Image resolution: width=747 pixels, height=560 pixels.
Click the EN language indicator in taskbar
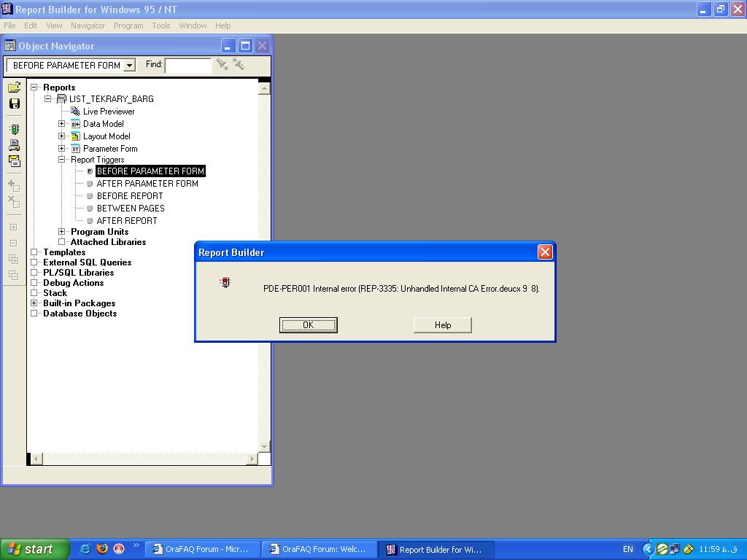coord(628,549)
